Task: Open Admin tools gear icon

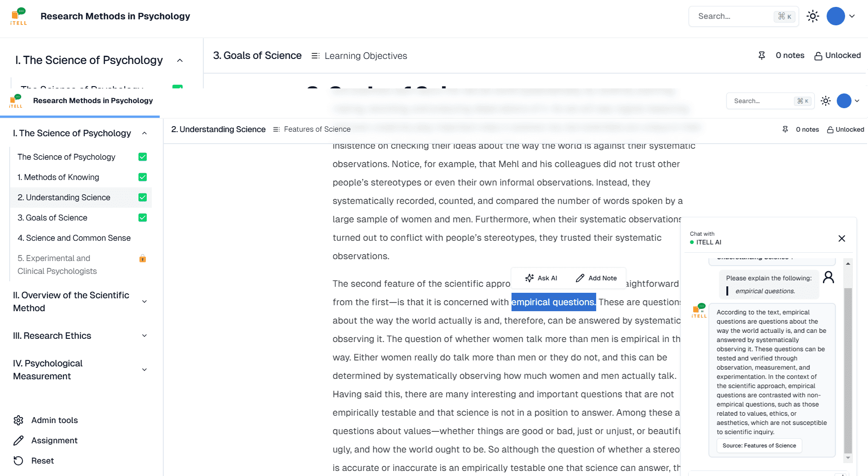Action: click(x=18, y=420)
